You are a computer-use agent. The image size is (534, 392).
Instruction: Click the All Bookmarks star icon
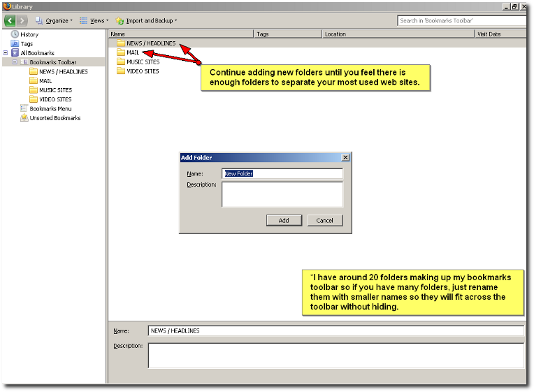pos(15,53)
